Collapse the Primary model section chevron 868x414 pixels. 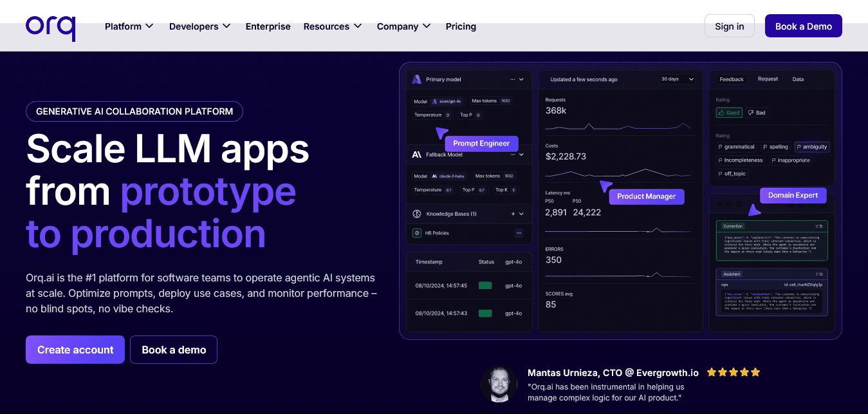pyautogui.click(x=522, y=79)
